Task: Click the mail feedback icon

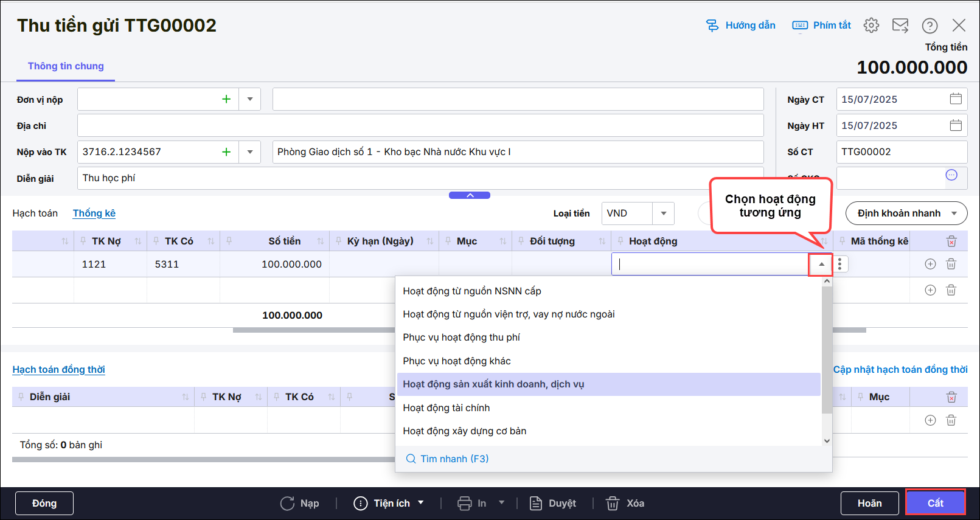Action: pos(900,26)
